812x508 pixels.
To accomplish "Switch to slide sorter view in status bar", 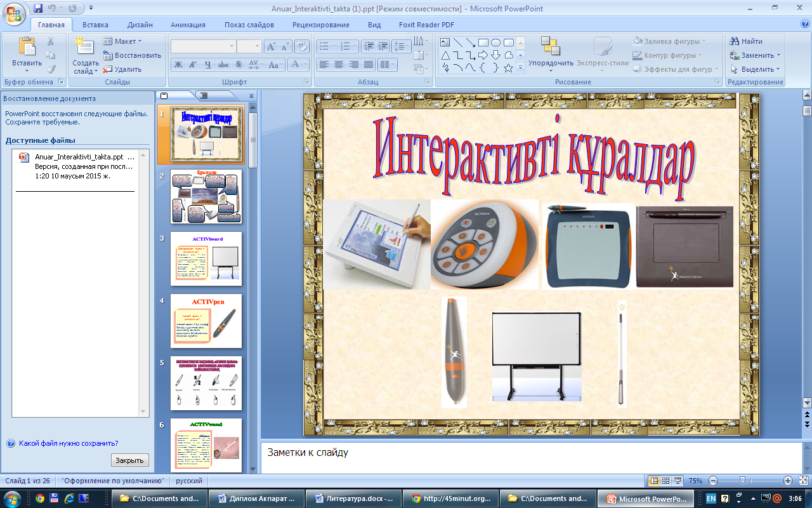I will tap(665, 481).
